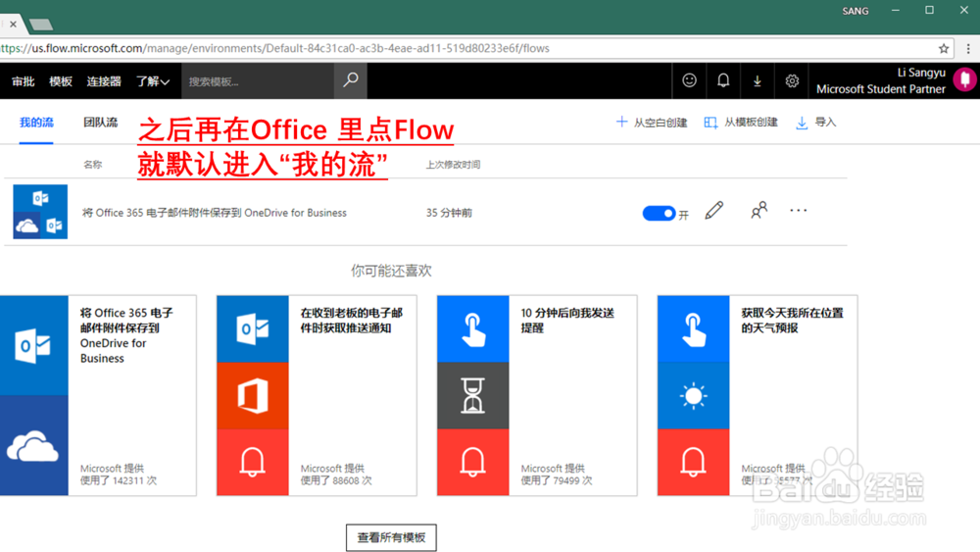The height and width of the screenshot is (552, 980).
Task: Click 使用了 79499 次 usage text
Action: tap(557, 480)
